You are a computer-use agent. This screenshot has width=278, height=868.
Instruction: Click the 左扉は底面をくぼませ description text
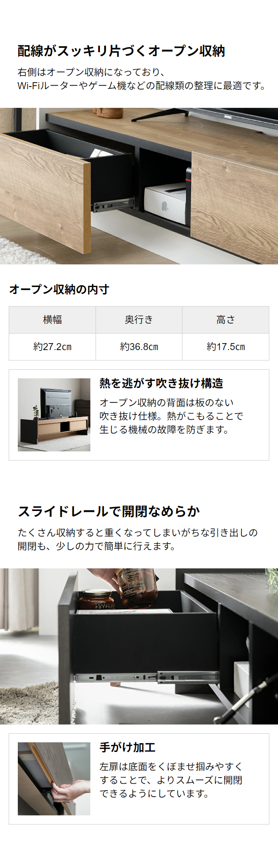(171, 780)
